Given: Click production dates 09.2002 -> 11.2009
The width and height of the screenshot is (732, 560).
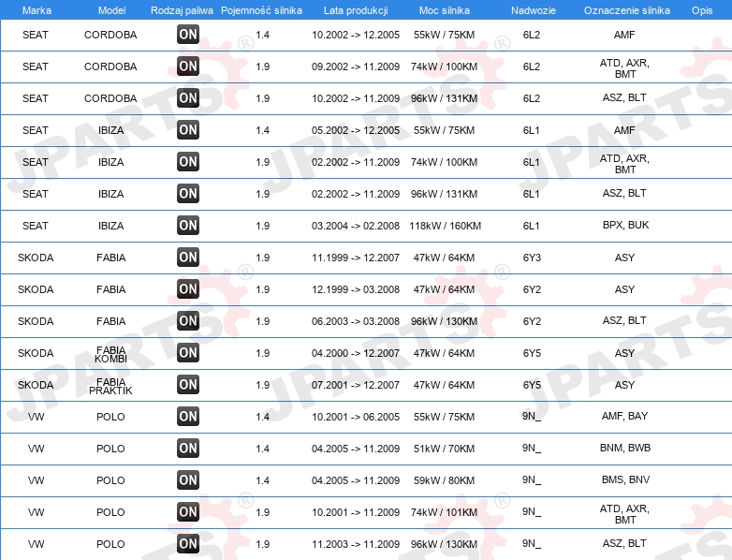Looking at the screenshot, I should tap(356, 66).
